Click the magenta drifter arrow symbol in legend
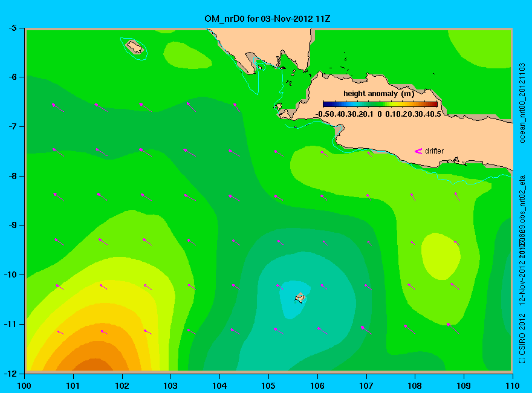This screenshot has height=393, width=532. (x=418, y=151)
